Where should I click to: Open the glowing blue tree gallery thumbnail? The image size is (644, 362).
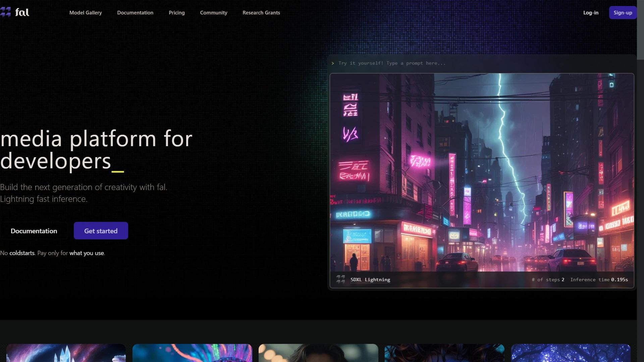571,353
